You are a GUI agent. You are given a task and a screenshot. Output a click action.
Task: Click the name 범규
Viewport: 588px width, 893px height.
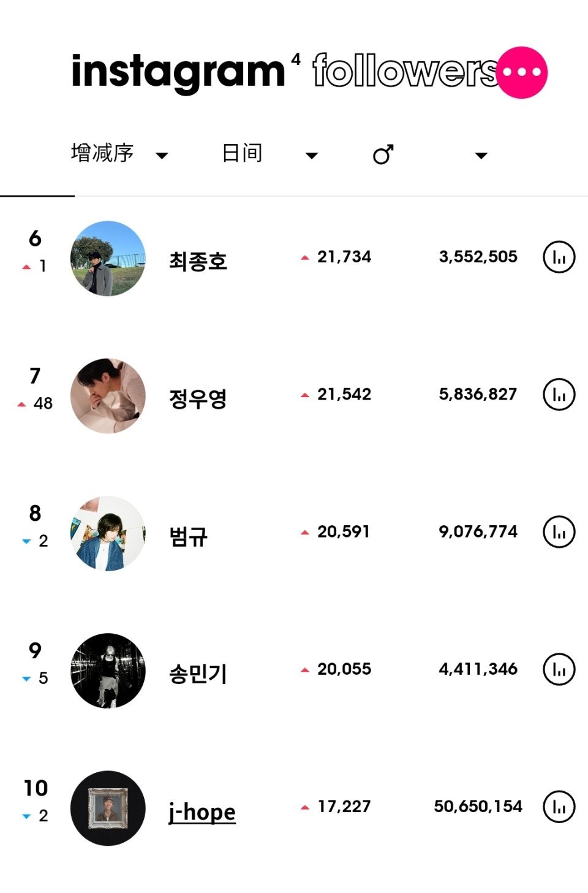click(189, 537)
